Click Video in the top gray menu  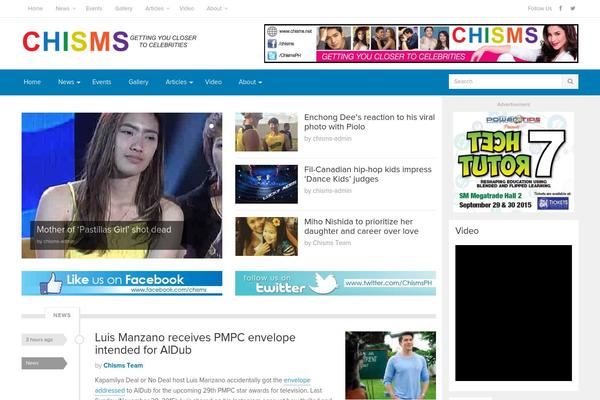pos(187,8)
